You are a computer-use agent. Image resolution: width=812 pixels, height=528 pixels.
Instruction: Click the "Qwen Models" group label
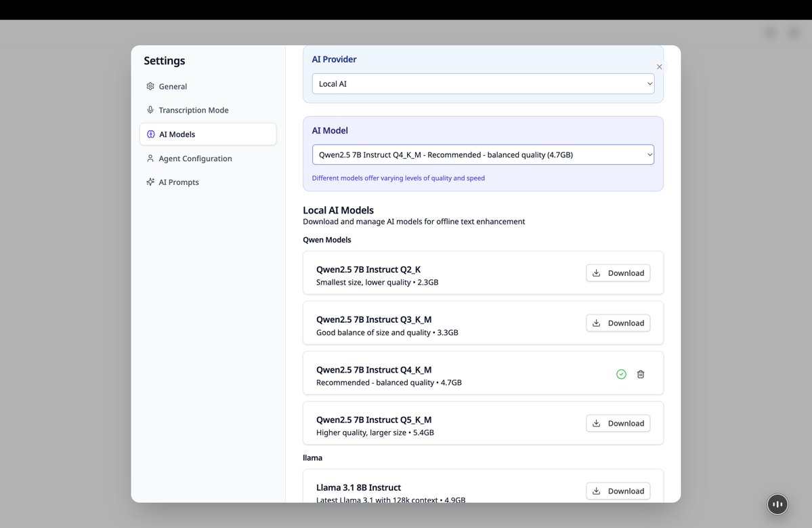pos(327,240)
